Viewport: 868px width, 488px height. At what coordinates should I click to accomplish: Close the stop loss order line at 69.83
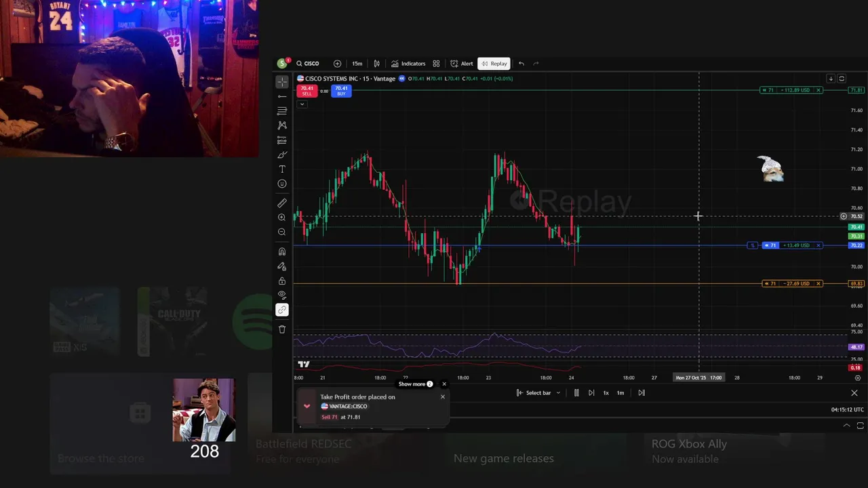[x=818, y=283]
